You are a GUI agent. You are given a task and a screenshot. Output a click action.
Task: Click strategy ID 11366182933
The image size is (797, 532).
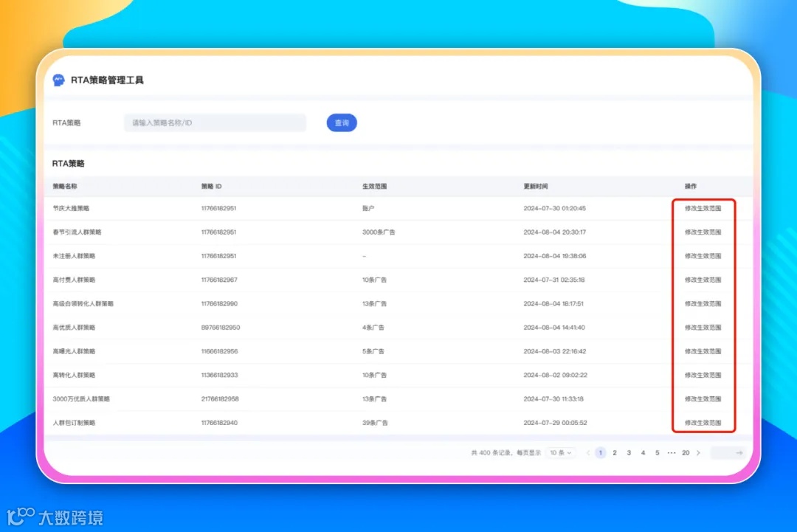tap(220, 375)
